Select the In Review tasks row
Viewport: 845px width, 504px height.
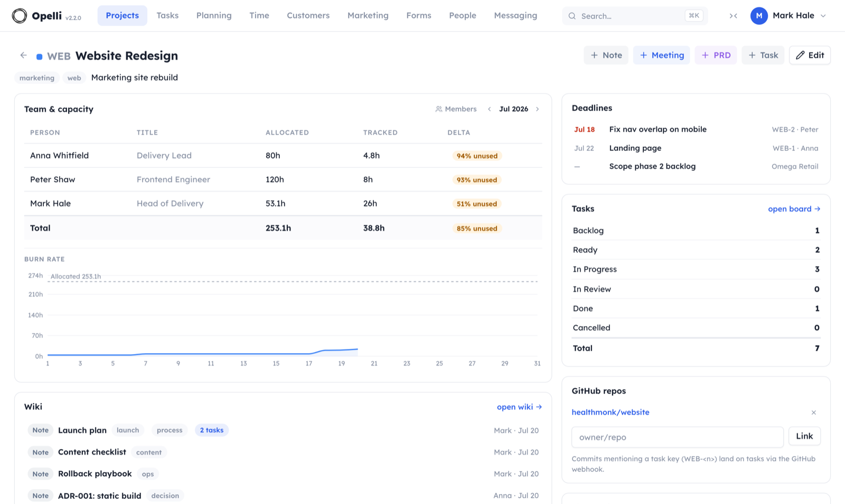click(696, 289)
